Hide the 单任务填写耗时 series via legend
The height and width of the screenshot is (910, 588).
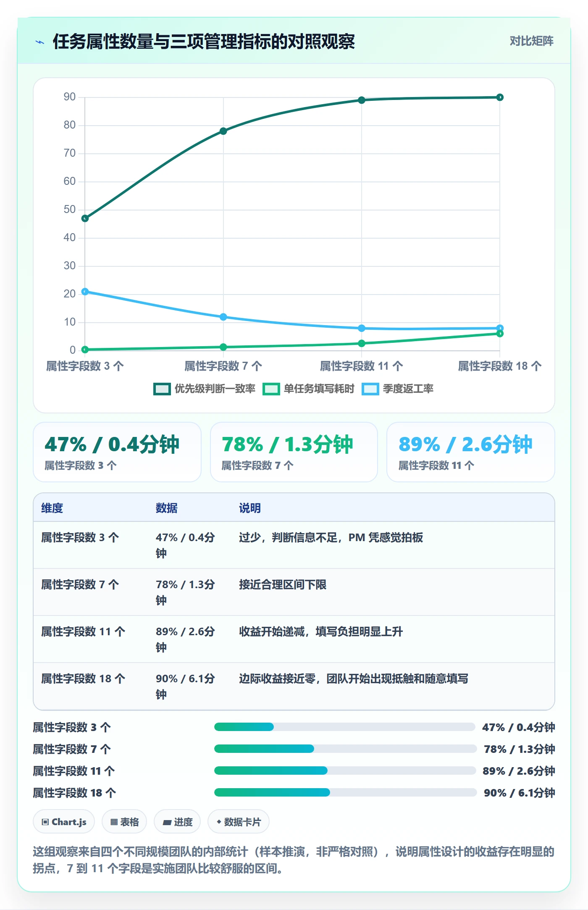click(x=309, y=389)
